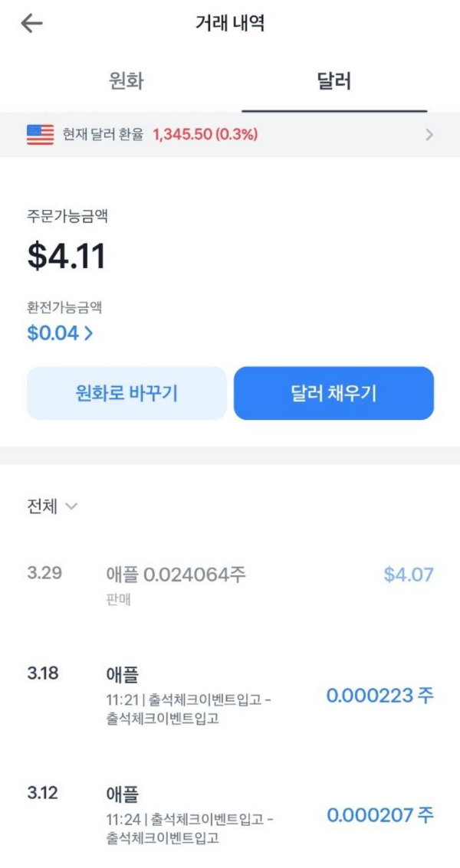Click the 0.000207 주 amount
The width and height of the screenshot is (460, 868).
click(x=380, y=814)
